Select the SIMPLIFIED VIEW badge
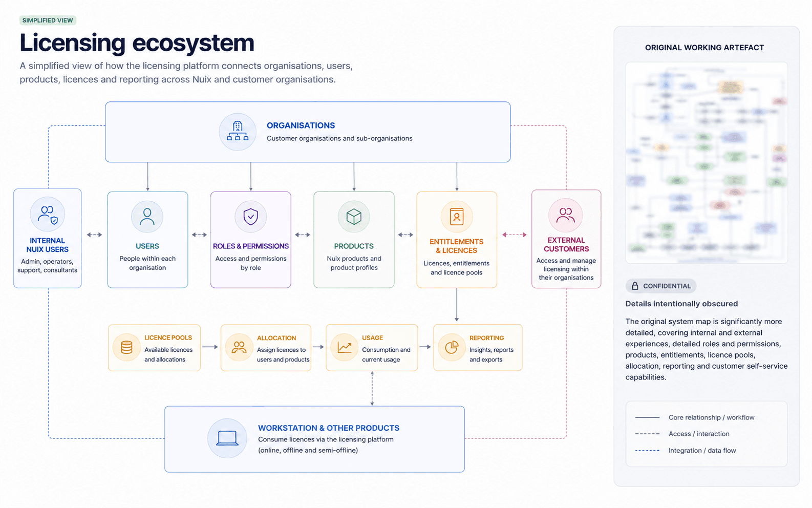The image size is (812, 508). (48, 20)
